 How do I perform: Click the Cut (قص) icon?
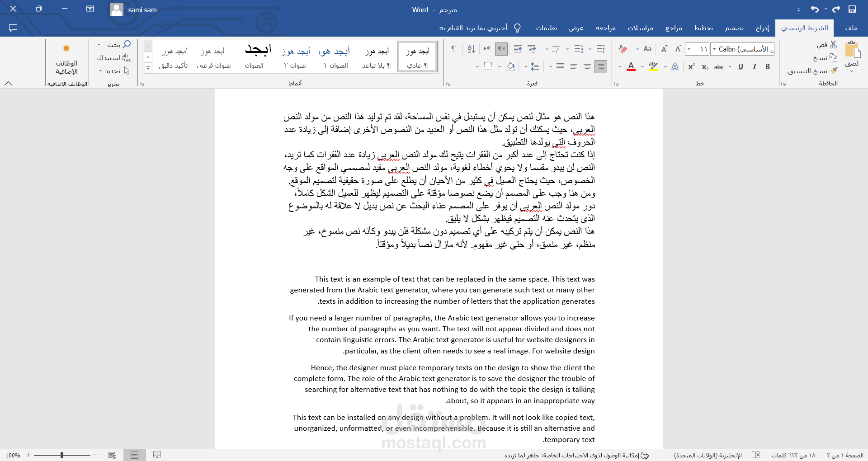click(x=833, y=44)
